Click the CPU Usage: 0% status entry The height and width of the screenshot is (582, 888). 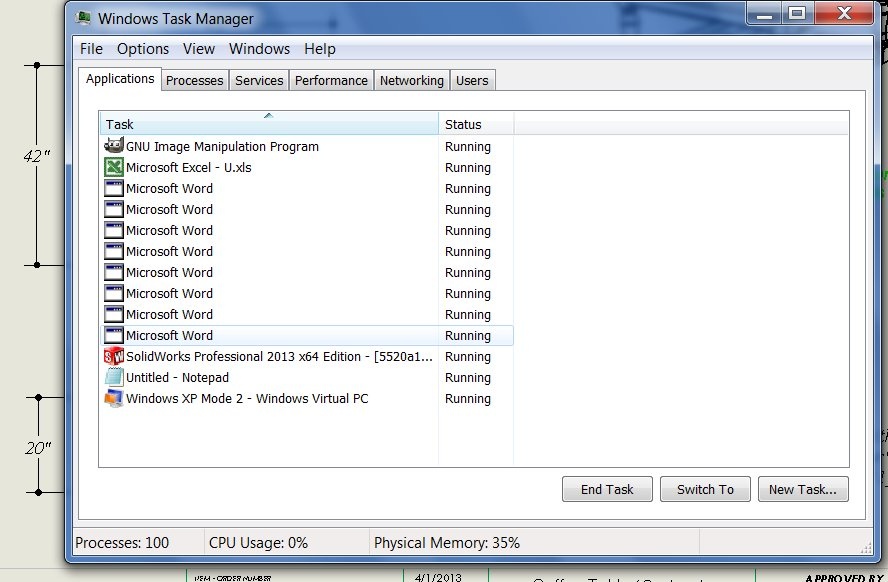click(258, 542)
